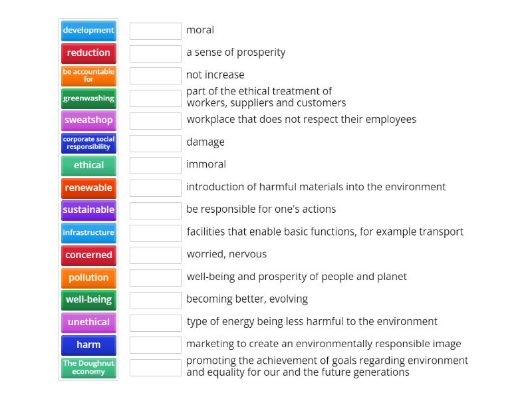532x399 pixels.
Task: Click the "greenwashing" green tile
Action: pos(88,98)
